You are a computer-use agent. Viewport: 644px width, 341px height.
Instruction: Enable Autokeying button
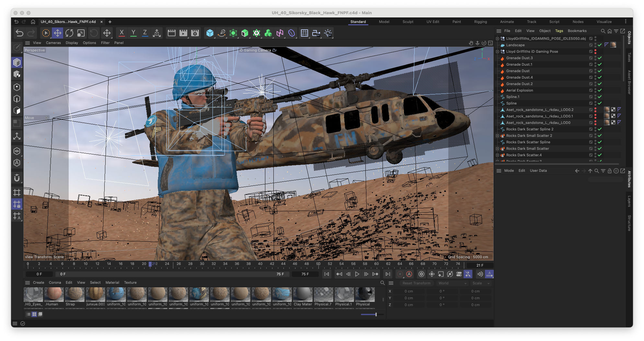(x=409, y=274)
